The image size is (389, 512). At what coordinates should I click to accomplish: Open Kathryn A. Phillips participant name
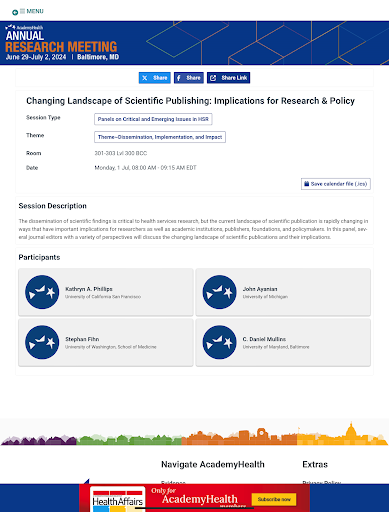point(89,289)
